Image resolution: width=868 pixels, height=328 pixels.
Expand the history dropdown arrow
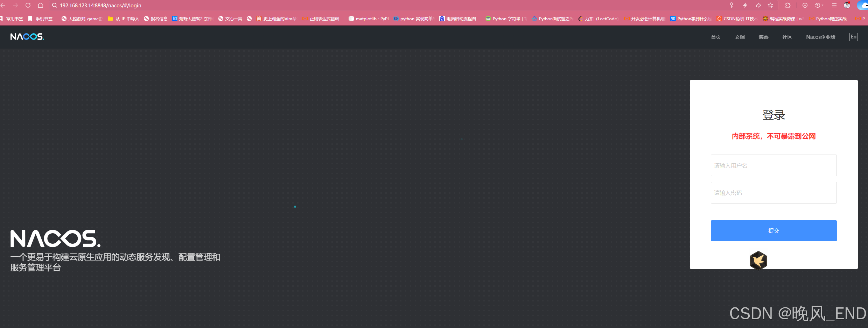pyautogui.click(x=822, y=5)
